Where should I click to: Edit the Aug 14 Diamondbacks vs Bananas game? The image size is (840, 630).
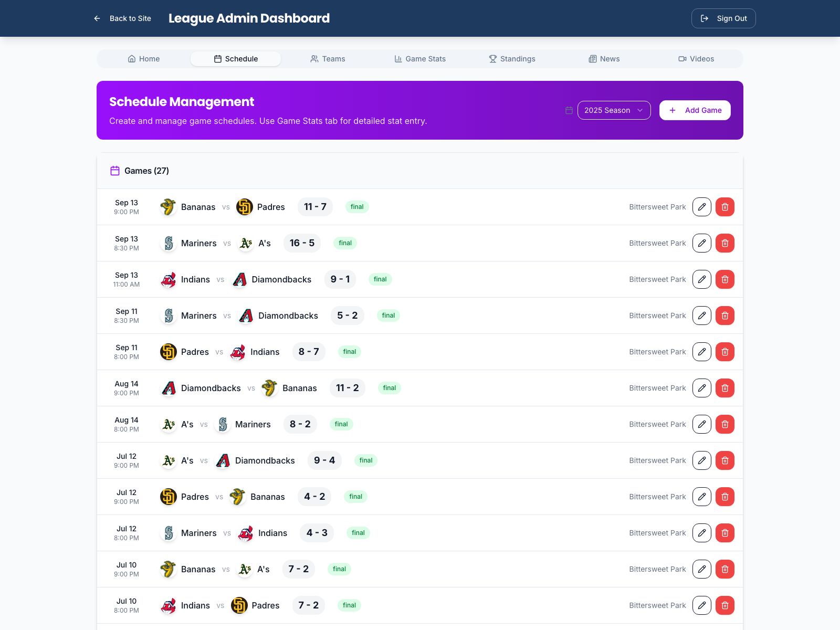click(x=701, y=388)
